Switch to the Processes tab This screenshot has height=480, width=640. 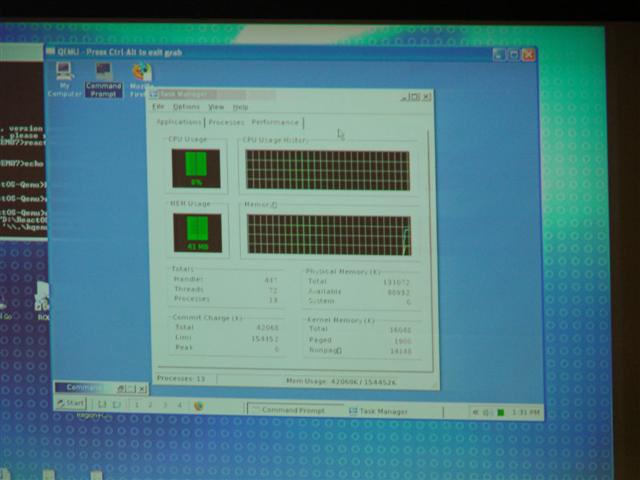[x=226, y=122]
